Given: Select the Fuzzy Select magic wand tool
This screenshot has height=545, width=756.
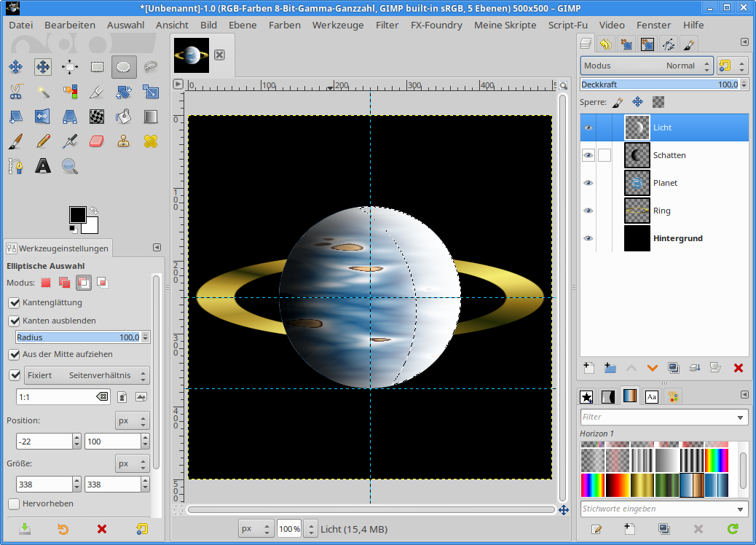Looking at the screenshot, I should 42,92.
